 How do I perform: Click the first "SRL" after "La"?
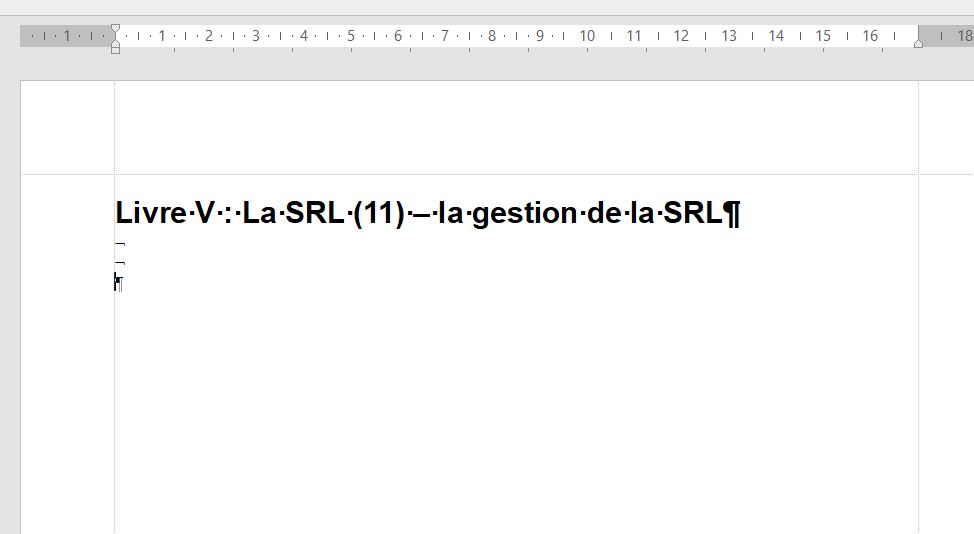314,214
